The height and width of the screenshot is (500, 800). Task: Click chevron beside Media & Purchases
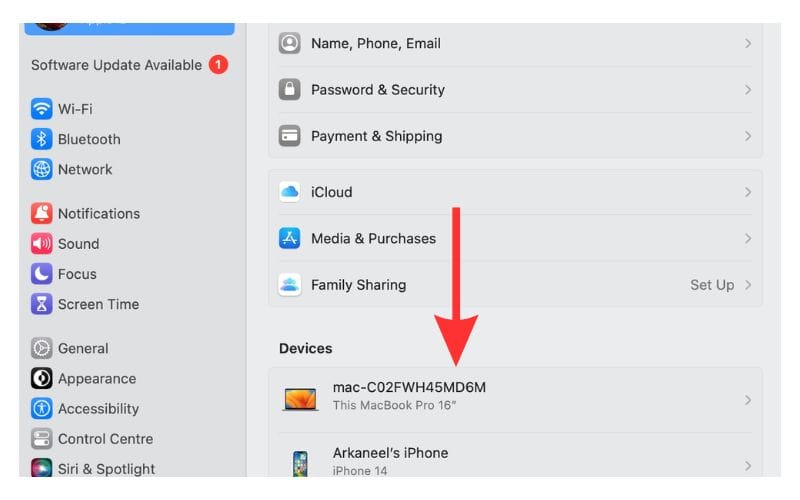coord(748,238)
